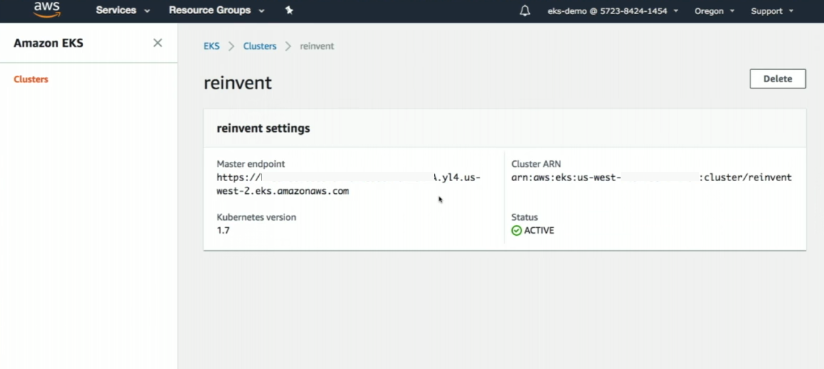This screenshot has height=369, width=824.
Task: Click the ACTIVE status text
Action: click(x=539, y=231)
